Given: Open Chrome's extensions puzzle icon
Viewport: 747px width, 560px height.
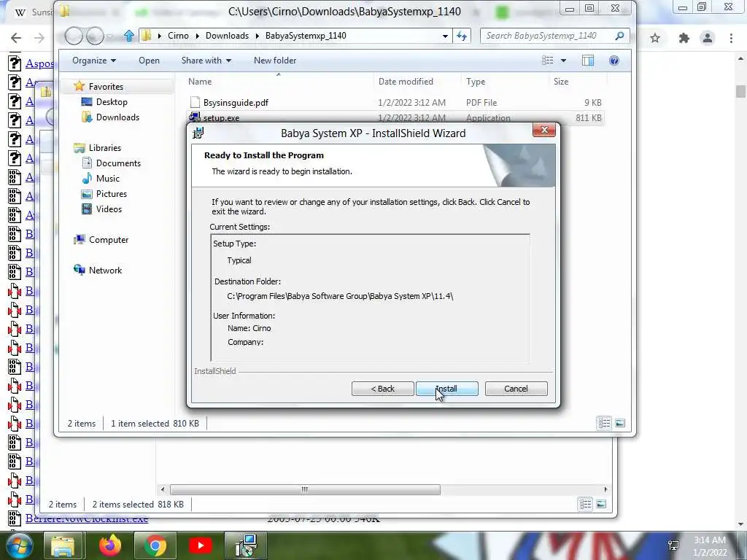Looking at the screenshot, I should coord(684,38).
